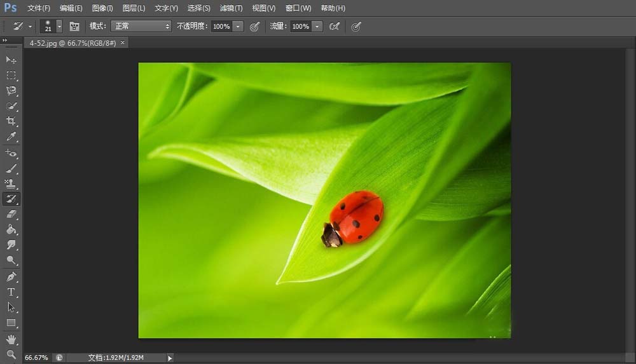This screenshot has width=636, height=364.
Task: Select the Pen tool
Action: 11,277
